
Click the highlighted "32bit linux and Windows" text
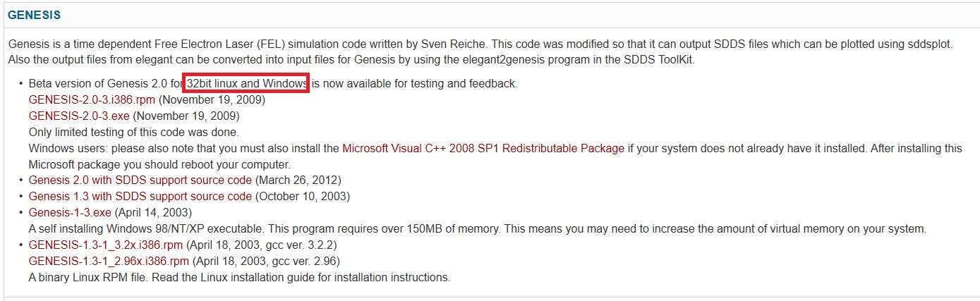coord(247,84)
